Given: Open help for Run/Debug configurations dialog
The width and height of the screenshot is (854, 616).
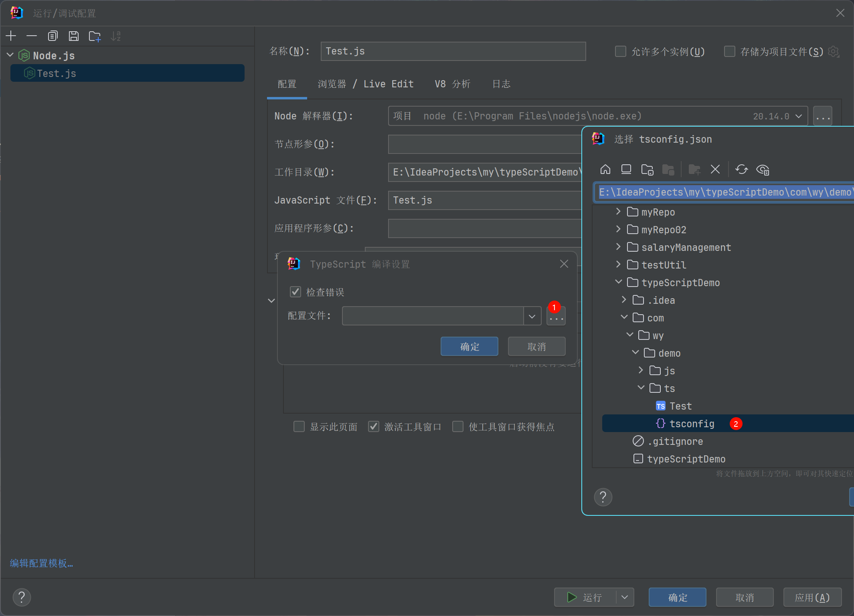Looking at the screenshot, I should tap(22, 597).
